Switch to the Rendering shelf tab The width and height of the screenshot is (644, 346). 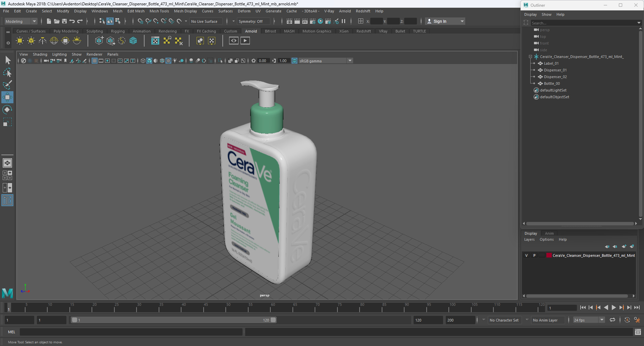pos(168,31)
